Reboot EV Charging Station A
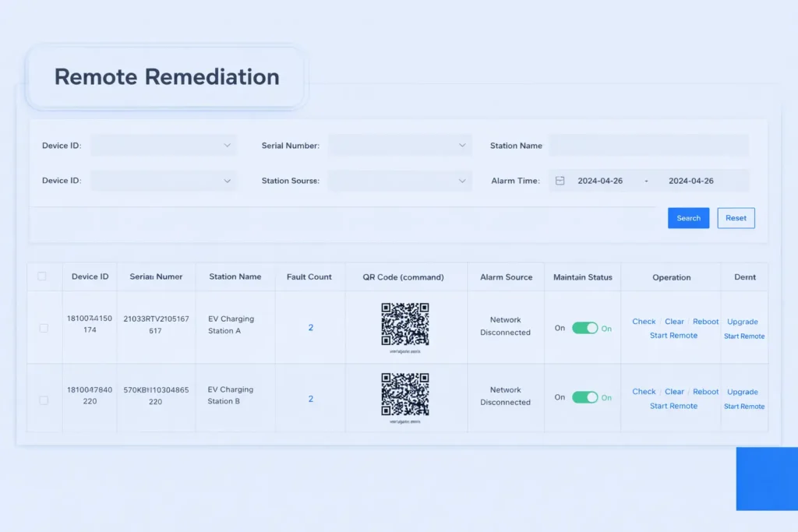Screen dimensions: 798x532 click(x=705, y=321)
